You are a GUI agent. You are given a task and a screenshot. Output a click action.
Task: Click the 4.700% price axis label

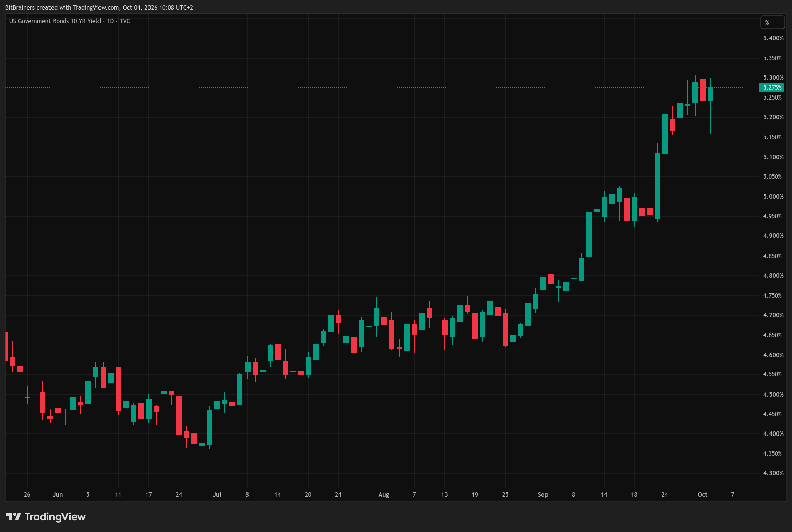point(773,315)
